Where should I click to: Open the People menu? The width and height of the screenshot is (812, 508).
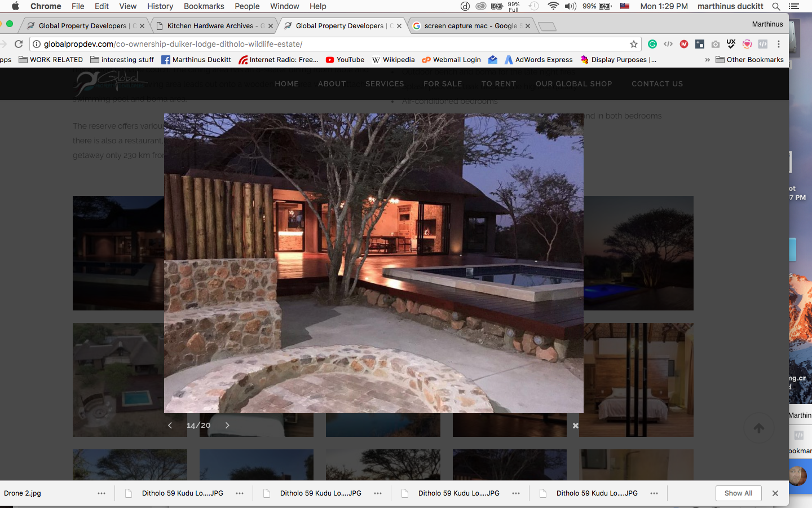click(247, 6)
